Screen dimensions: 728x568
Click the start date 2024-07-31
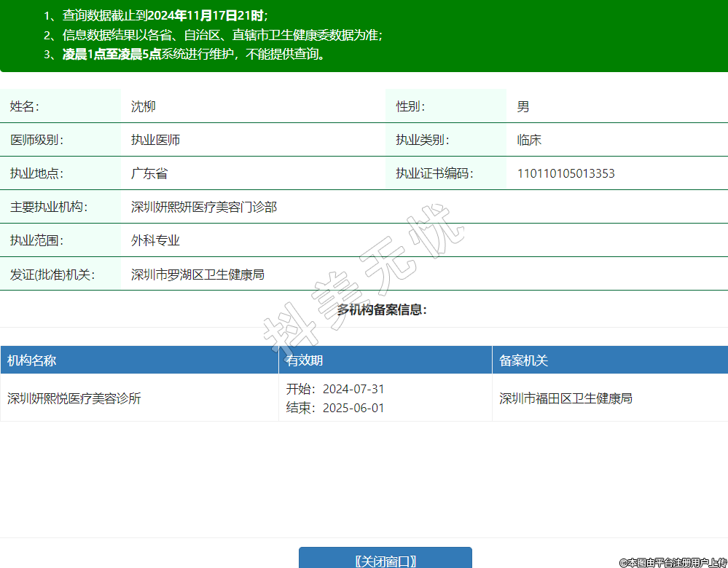pyautogui.click(x=353, y=389)
